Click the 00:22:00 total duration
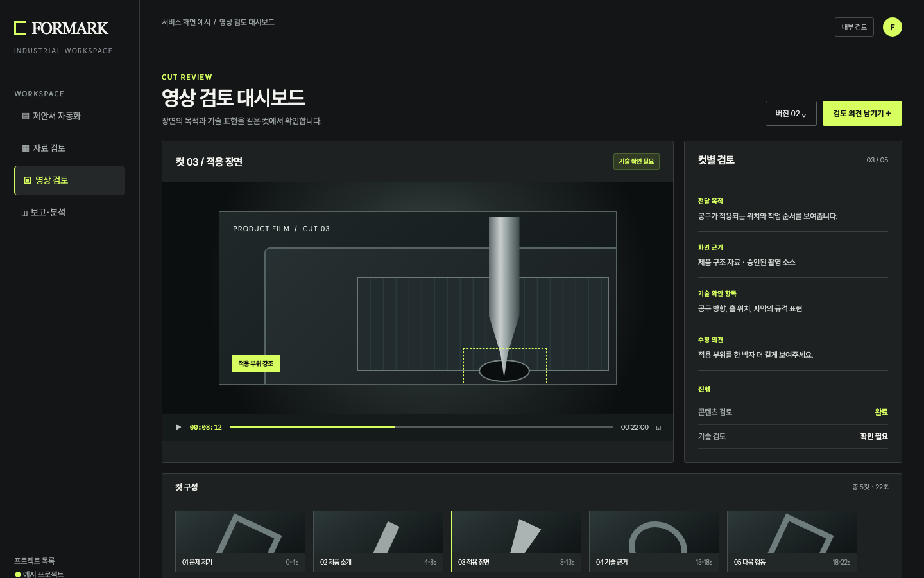Viewport: 924px width, 578px height. (635, 427)
